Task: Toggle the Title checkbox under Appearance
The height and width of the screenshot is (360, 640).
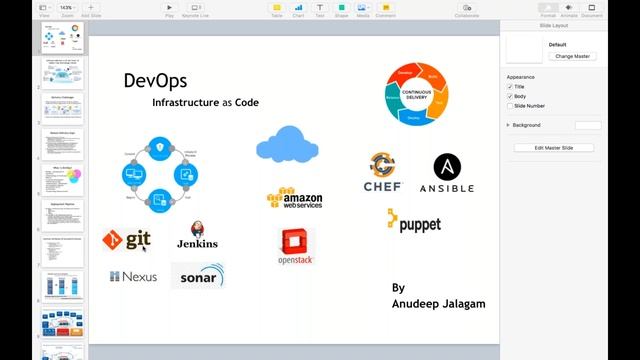Action: pos(510,87)
